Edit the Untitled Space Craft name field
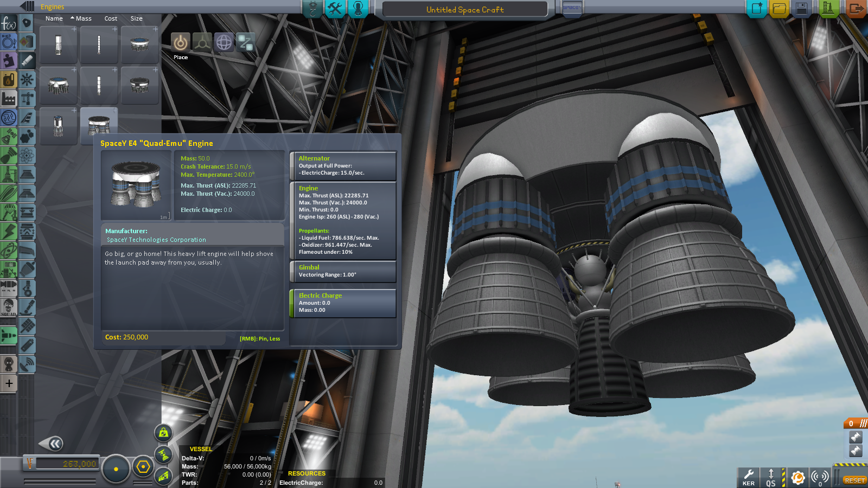The width and height of the screenshot is (868, 488). [465, 9]
